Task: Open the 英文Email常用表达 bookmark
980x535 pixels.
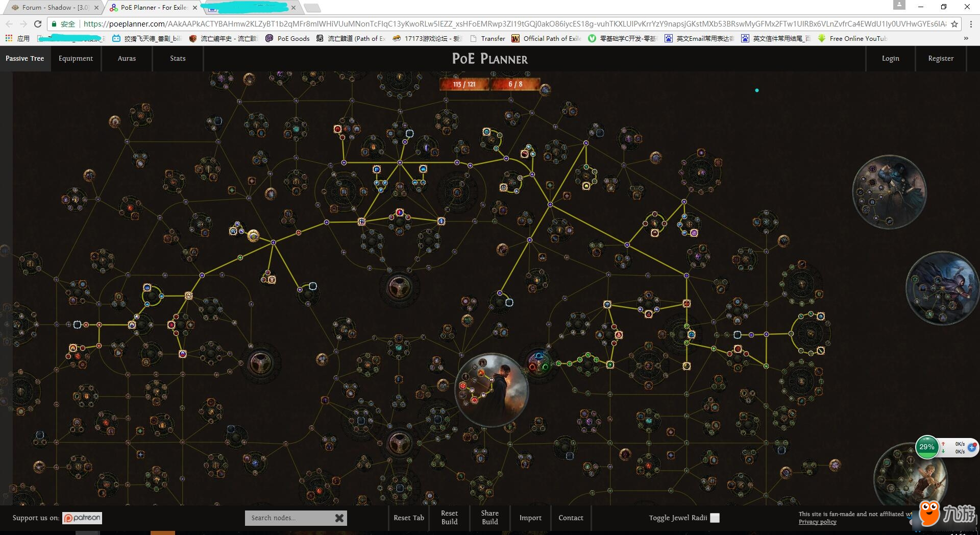Action: [x=699, y=38]
